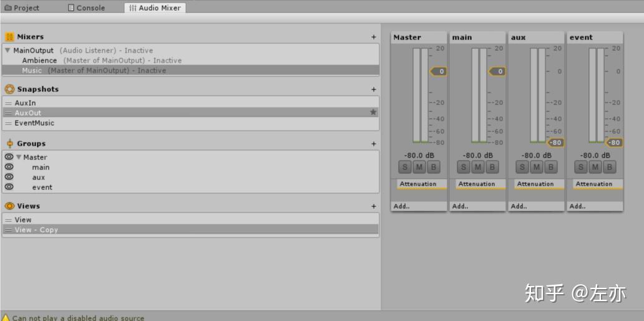Collapse the MainOutput mixer tree
Viewport: 644px width, 321px height.
pos(7,51)
